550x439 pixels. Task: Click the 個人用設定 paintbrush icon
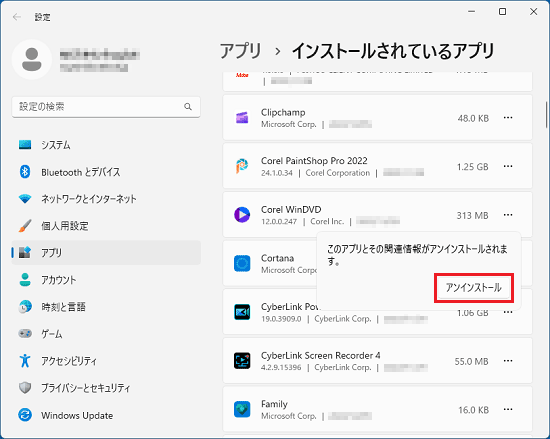(25, 226)
